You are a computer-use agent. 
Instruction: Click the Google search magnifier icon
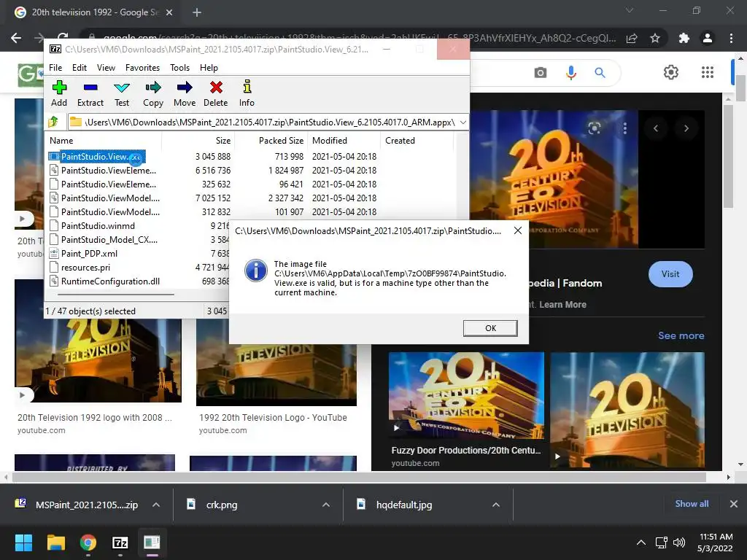(600, 72)
